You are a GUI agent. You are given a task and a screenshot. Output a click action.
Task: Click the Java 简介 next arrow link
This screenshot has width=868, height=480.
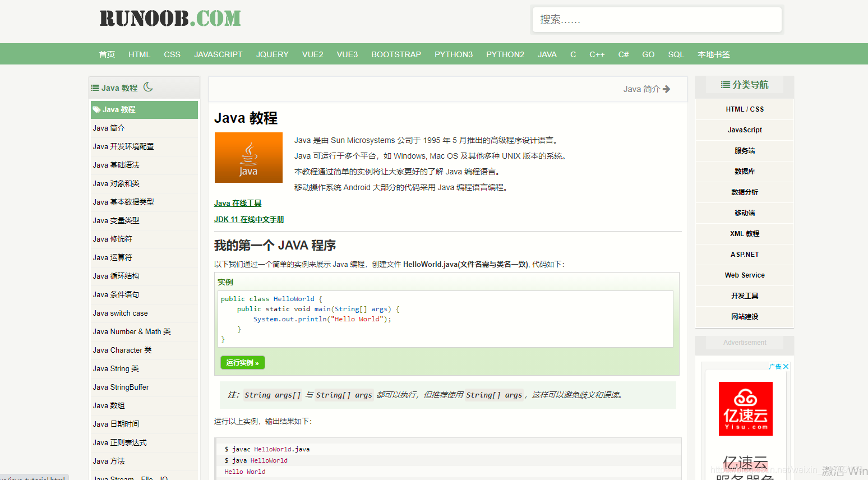pos(647,89)
